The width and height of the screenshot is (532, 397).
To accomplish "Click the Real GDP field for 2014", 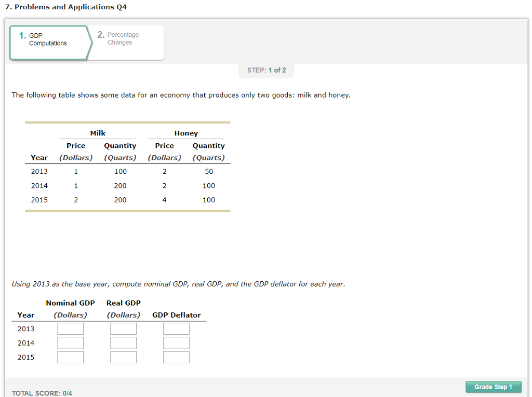I will click(x=123, y=343).
